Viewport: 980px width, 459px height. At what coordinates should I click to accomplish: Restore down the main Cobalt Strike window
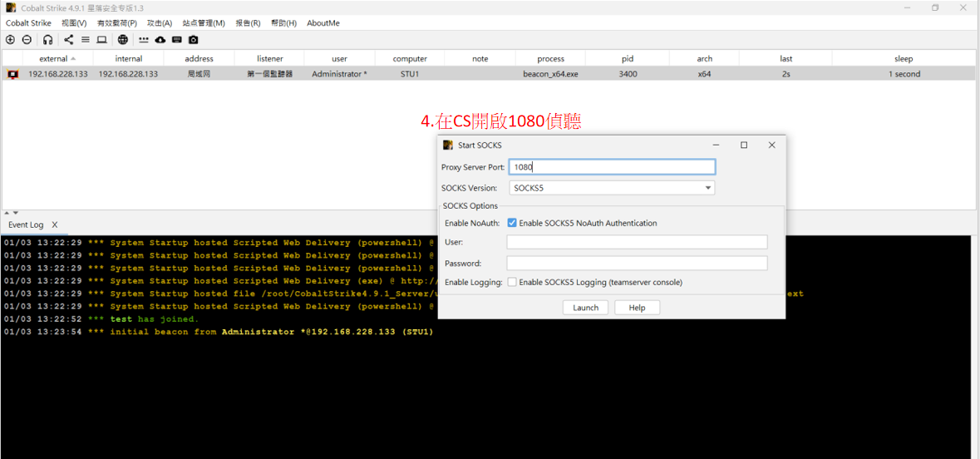pos(935,7)
